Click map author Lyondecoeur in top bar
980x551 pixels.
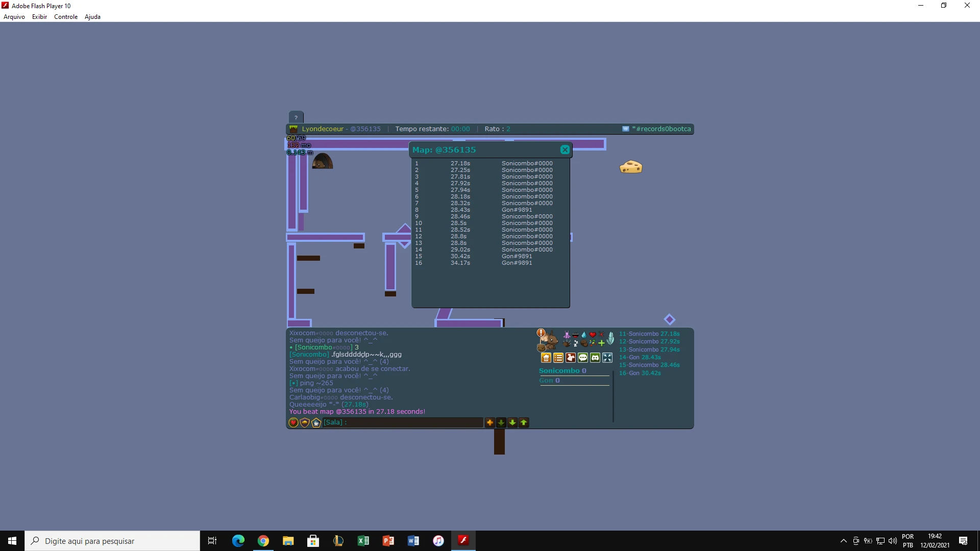tap(323, 129)
